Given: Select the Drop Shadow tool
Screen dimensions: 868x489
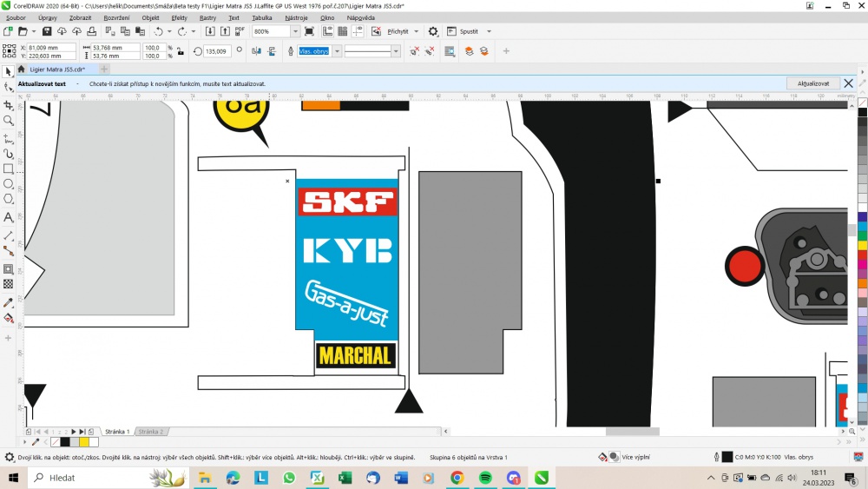Looking at the screenshot, I should click(x=9, y=269).
